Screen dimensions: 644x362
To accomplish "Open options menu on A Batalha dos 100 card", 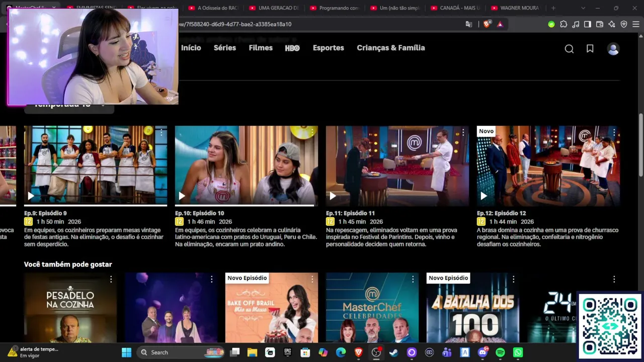I will [x=513, y=279].
